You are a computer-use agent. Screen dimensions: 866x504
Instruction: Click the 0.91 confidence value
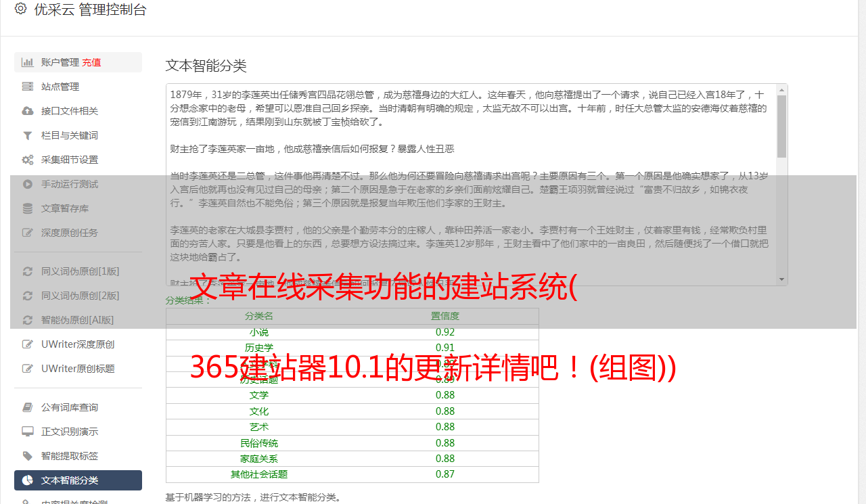(445, 348)
